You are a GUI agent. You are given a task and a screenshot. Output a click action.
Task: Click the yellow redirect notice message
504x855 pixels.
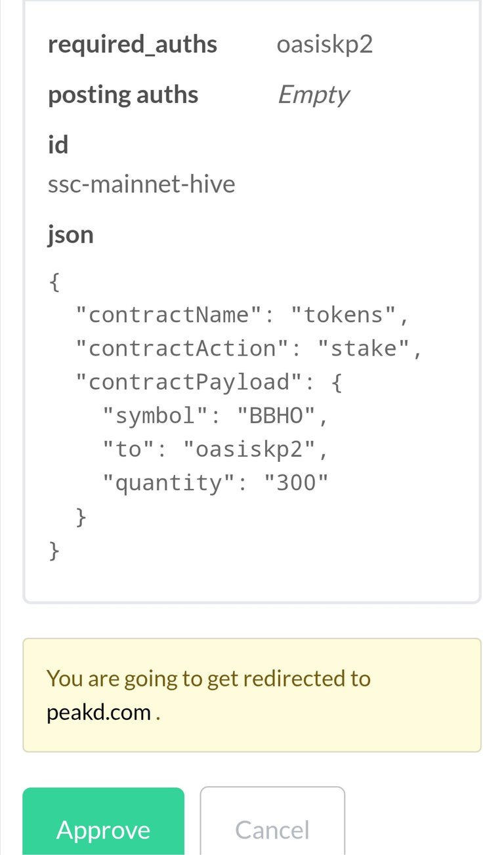pos(252,695)
